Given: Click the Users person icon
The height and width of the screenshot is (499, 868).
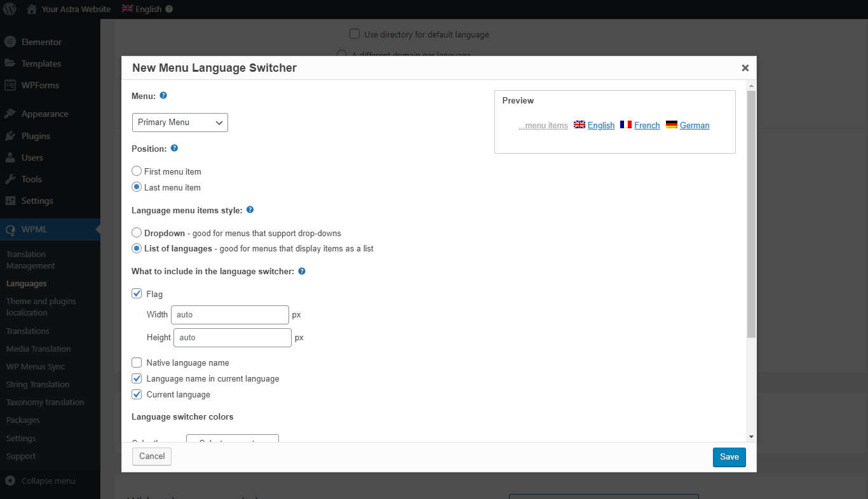Looking at the screenshot, I should [x=10, y=157].
